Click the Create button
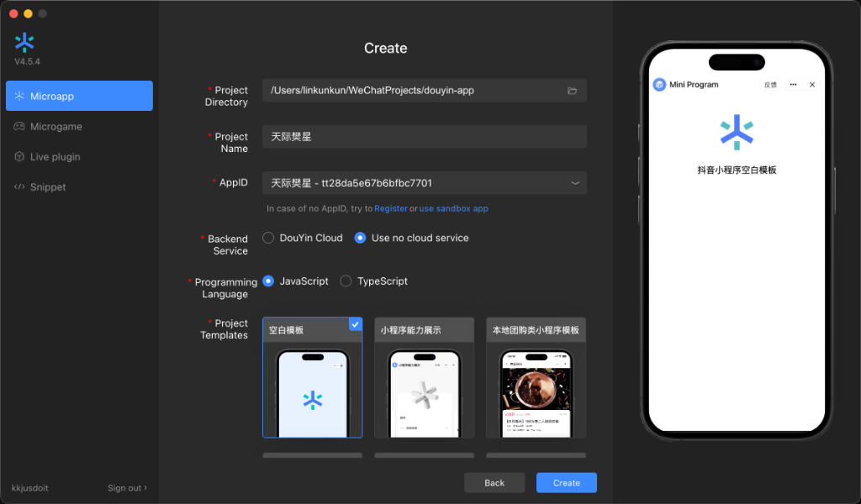 pyautogui.click(x=566, y=483)
